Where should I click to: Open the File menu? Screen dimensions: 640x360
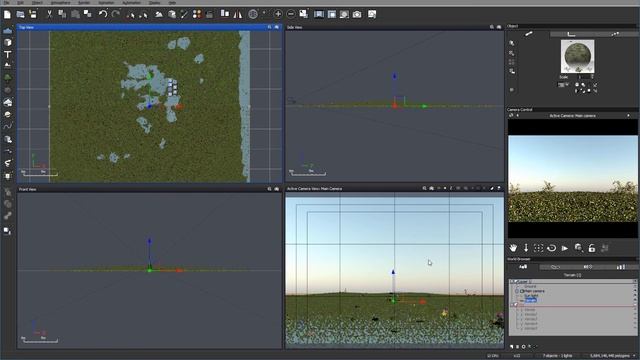click(x=7, y=2)
